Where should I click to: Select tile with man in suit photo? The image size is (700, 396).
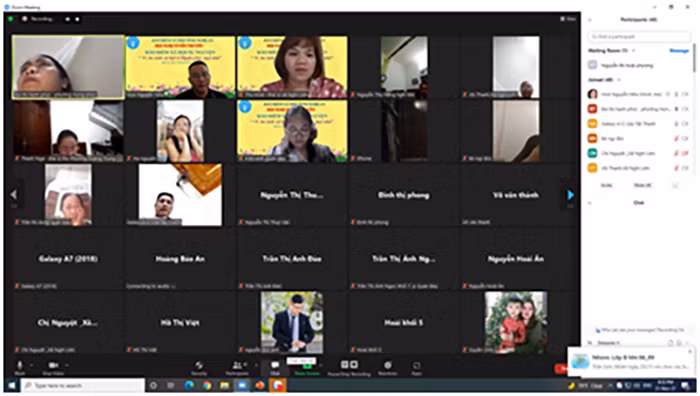click(292, 322)
